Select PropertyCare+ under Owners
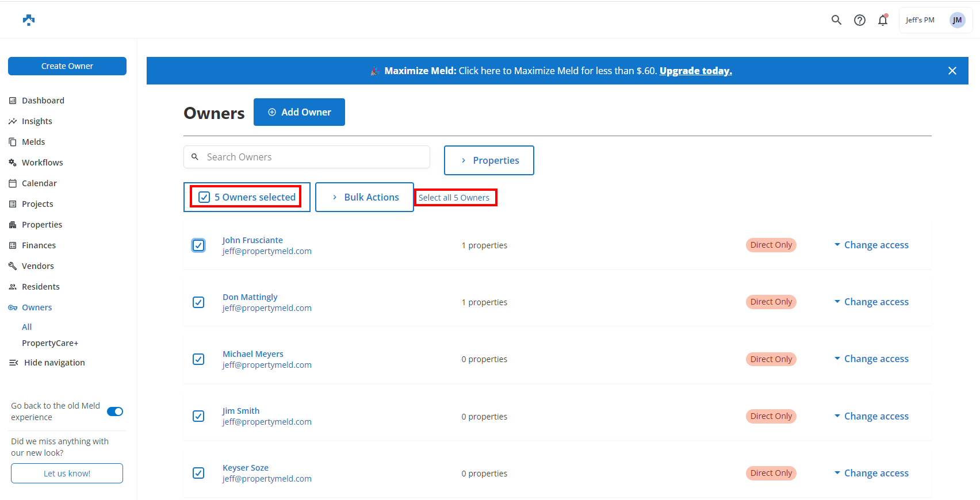The width and height of the screenshot is (980, 500). pyautogui.click(x=50, y=343)
